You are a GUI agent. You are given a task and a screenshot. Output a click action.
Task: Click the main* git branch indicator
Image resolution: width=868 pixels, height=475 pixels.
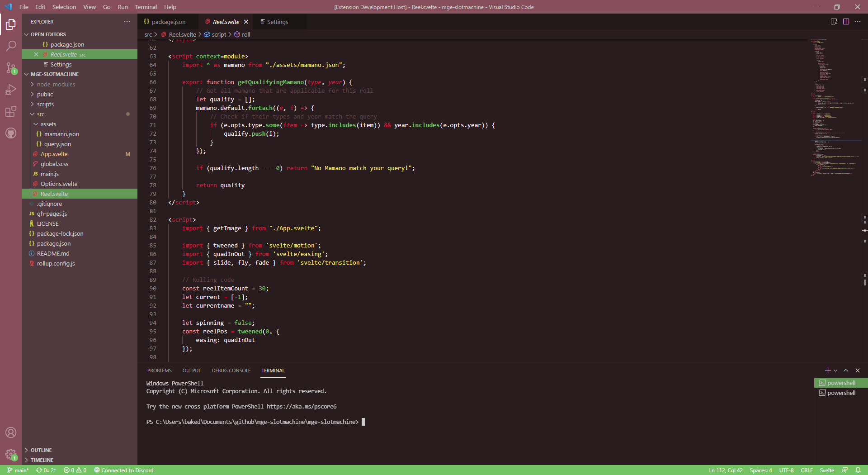pos(18,470)
